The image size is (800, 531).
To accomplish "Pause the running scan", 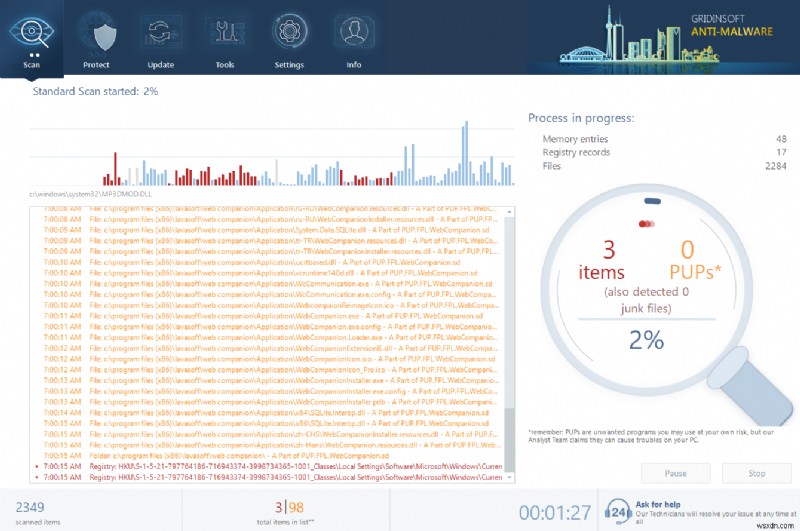I will coord(676,473).
